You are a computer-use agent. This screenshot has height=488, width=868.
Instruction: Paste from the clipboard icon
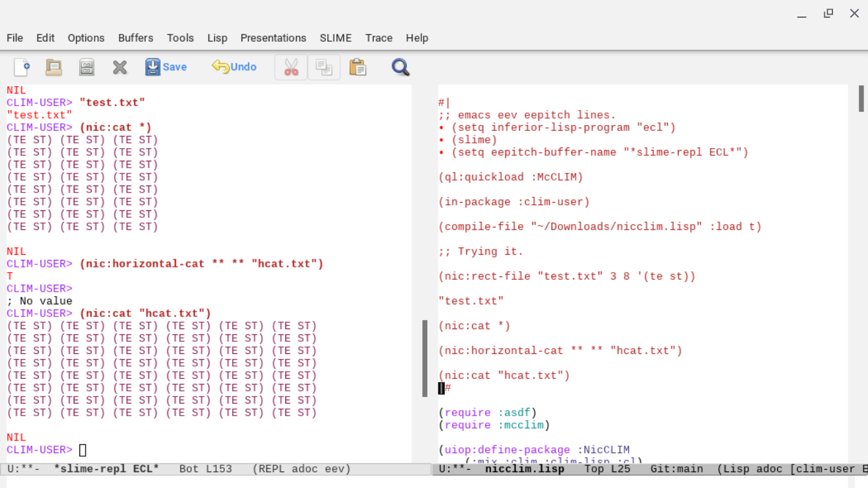358,67
